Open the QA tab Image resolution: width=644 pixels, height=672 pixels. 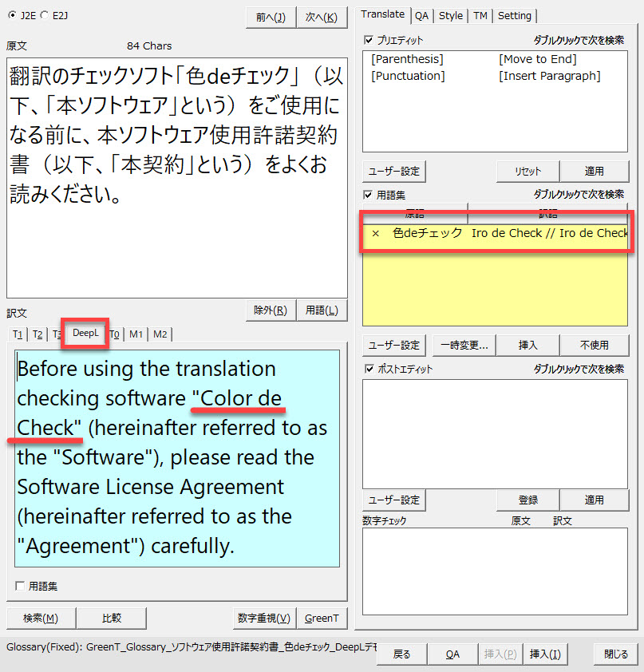tap(421, 15)
